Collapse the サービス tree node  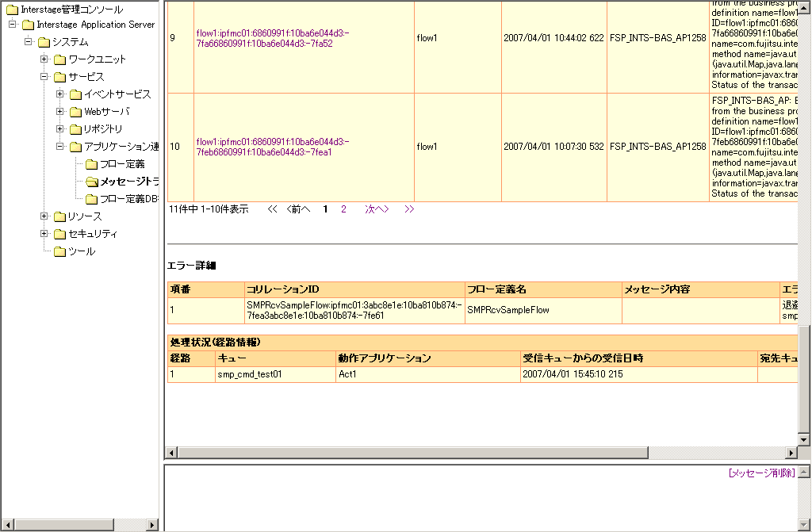point(44,77)
